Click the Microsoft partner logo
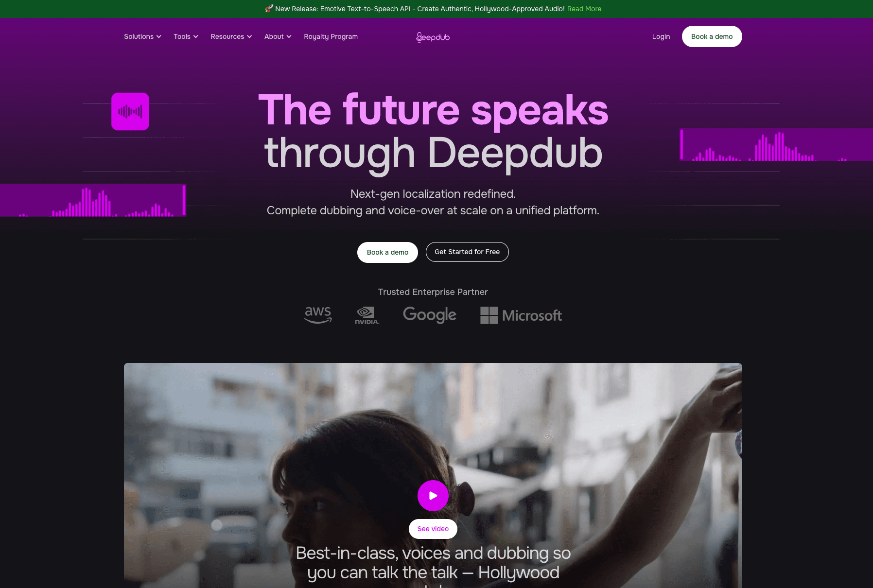 coord(521,315)
